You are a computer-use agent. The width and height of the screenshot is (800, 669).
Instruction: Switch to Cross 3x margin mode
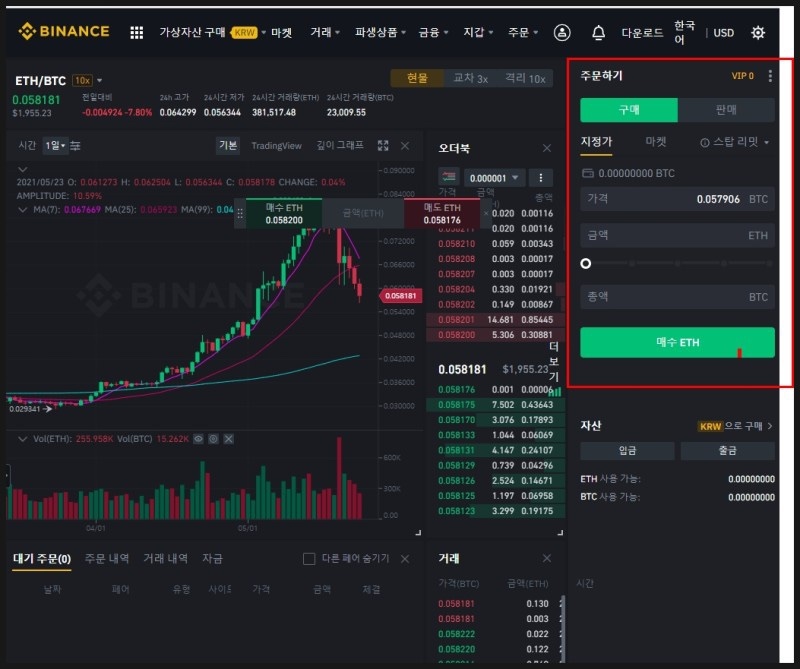tap(470, 78)
